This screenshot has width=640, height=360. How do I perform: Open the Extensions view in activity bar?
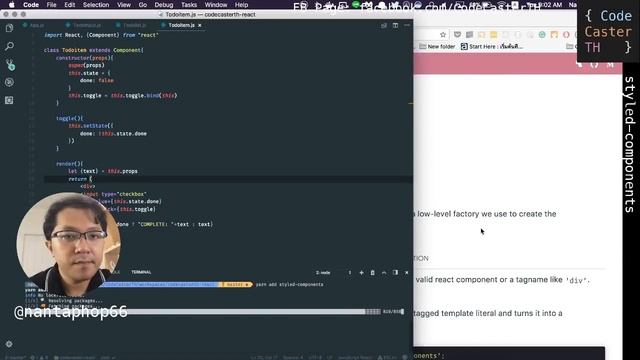9,100
